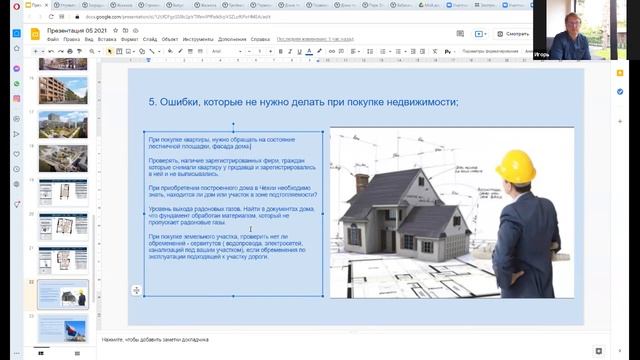The image size is (640, 360).
Task: Click the New slide plus button
Action: pyautogui.click(x=36, y=51)
